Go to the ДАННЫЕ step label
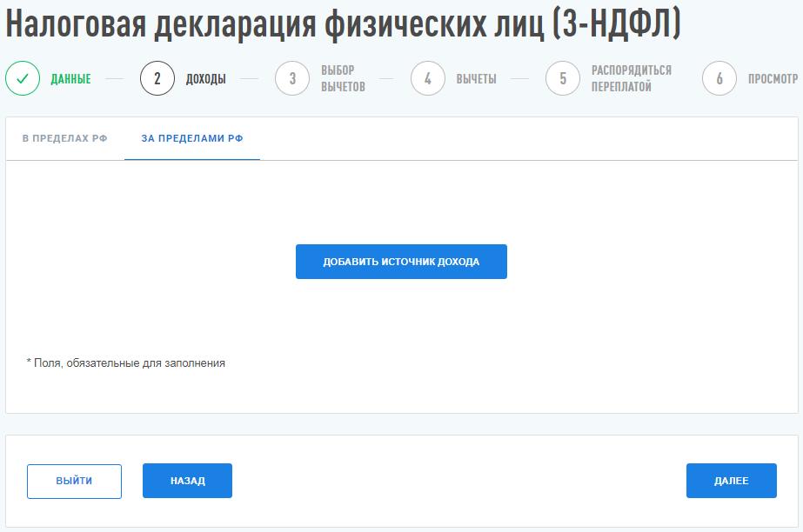 (x=70, y=79)
